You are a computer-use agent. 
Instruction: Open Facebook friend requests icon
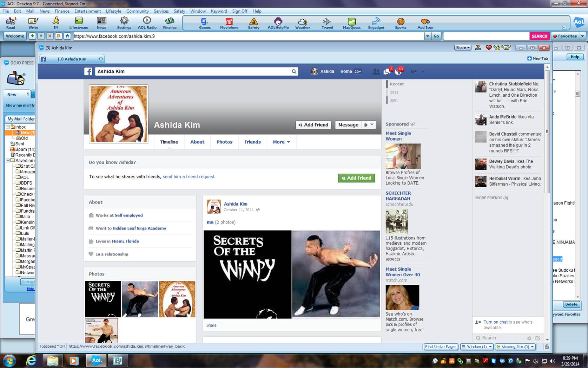pyautogui.click(x=376, y=71)
